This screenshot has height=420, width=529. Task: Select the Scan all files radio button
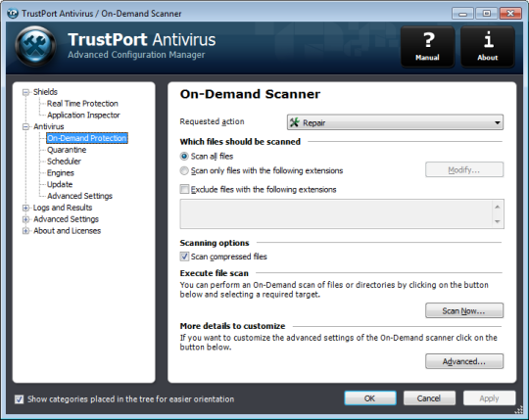[184, 157]
